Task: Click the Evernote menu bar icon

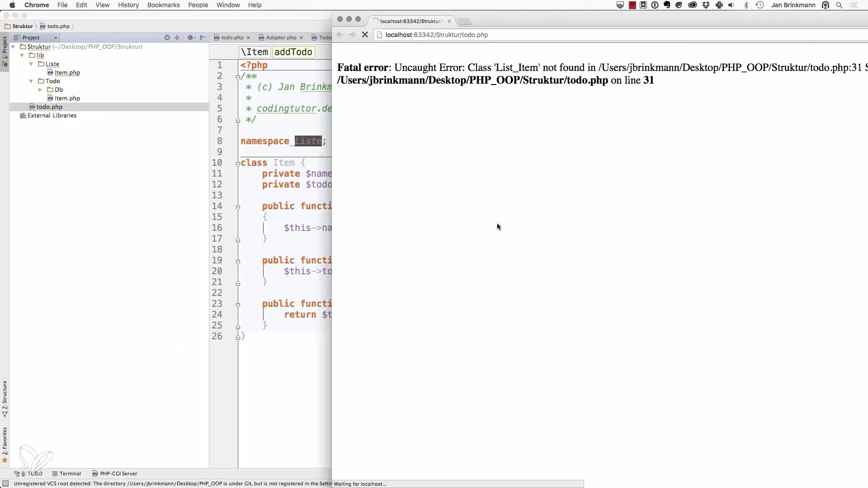Action: click(x=667, y=5)
